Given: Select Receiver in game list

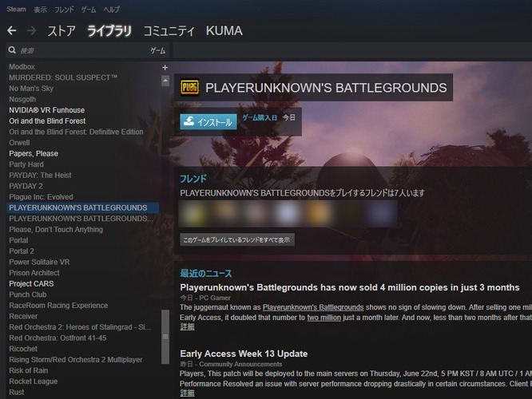Looking at the screenshot, I should (23, 316).
